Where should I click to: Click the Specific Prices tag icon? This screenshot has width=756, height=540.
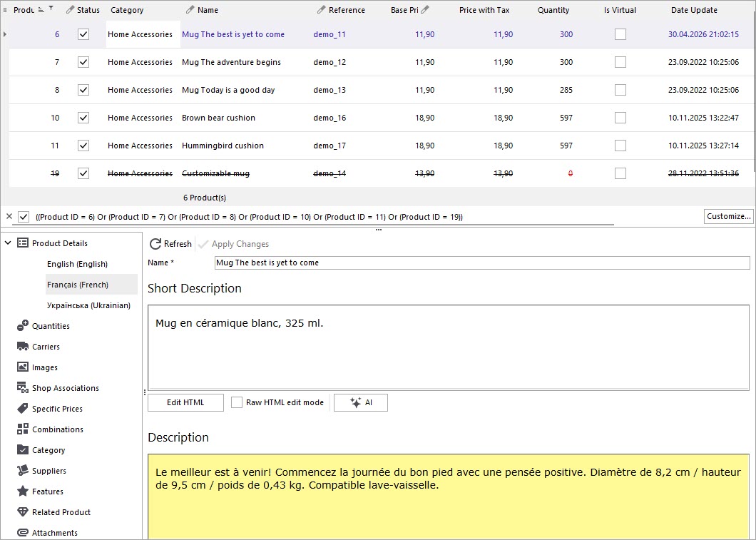(23, 408)
